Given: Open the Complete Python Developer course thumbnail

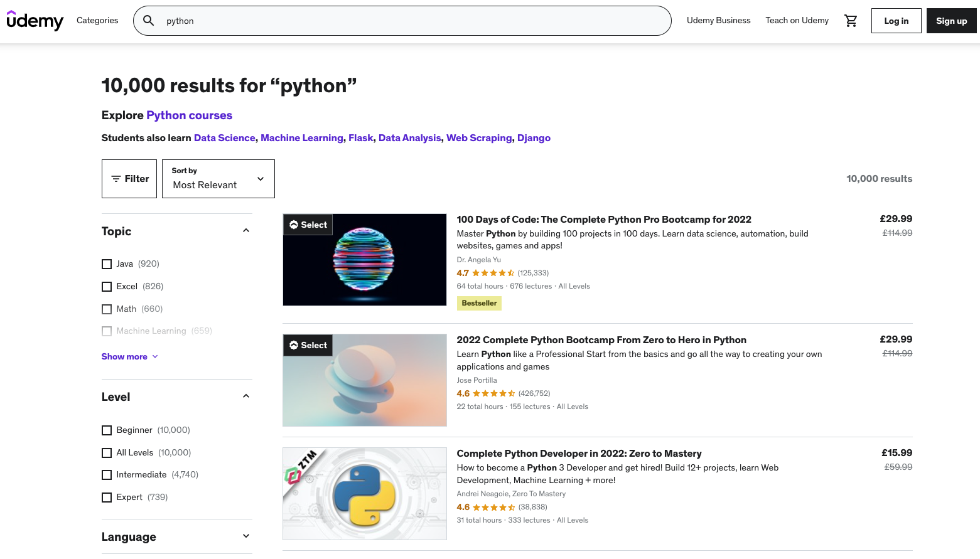Looking at the screenshot, I should 364,494.
